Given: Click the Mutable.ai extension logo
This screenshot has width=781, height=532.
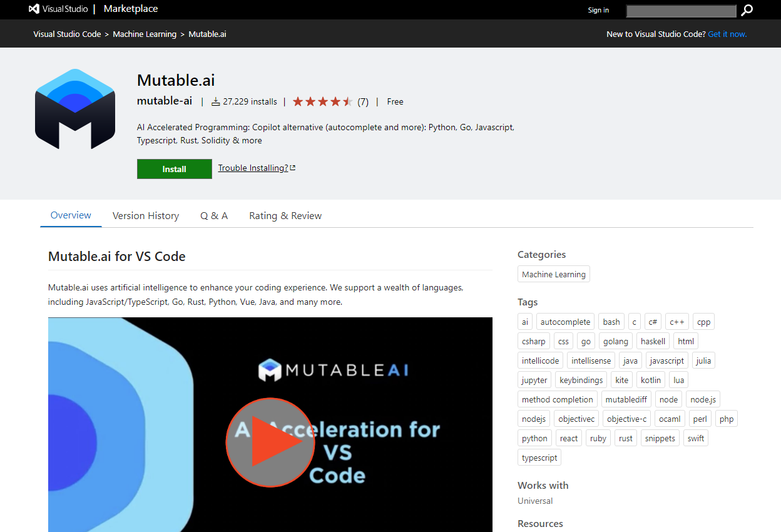Looking at the screenshot, I should (75, 109).
